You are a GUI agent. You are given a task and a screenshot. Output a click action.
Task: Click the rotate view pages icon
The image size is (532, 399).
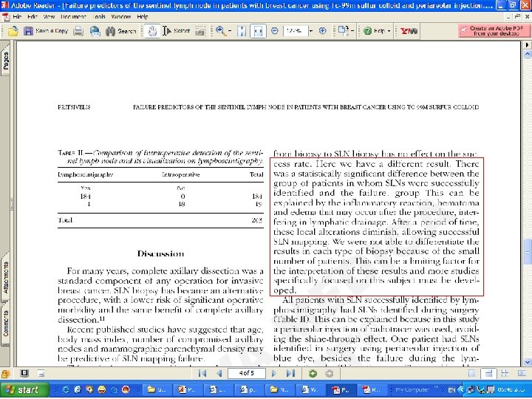[x=343, y=31]
